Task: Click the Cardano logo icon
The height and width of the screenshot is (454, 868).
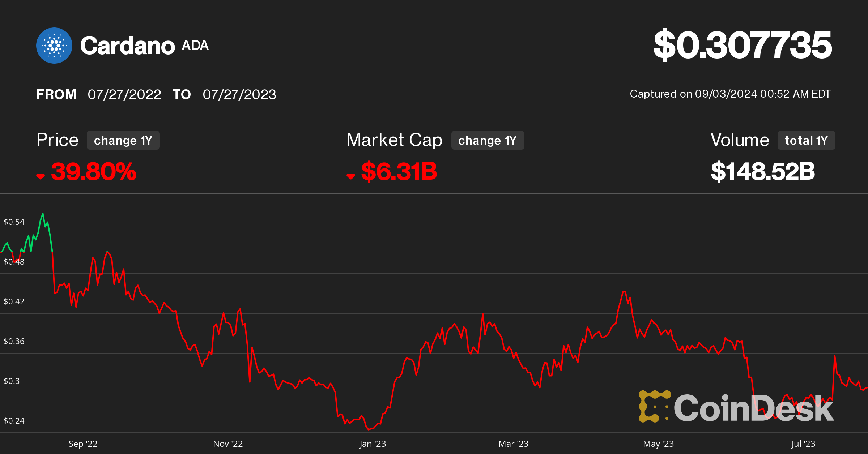Action: point(54,46)
